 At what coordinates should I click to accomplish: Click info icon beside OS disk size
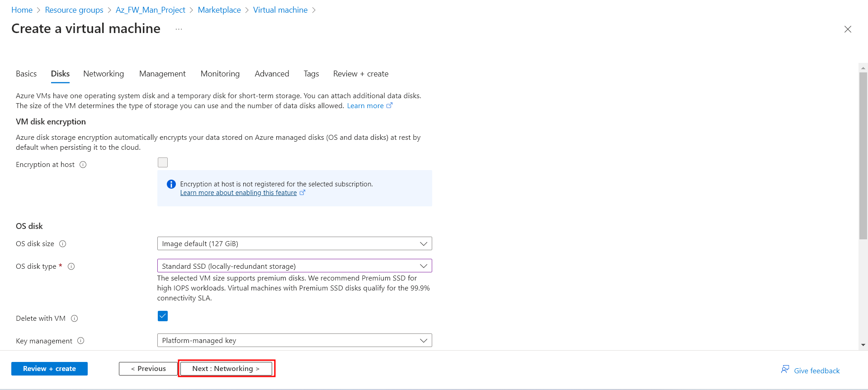(63, 244)
